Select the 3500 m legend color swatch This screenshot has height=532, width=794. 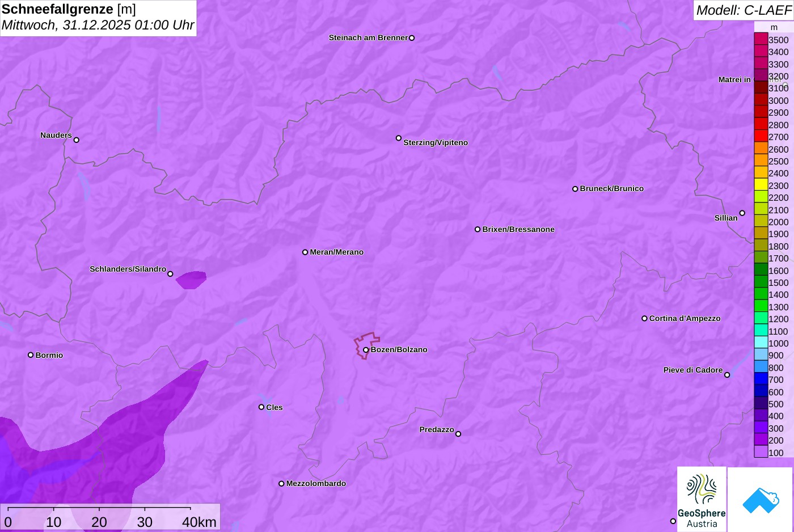tap(761, 39)
